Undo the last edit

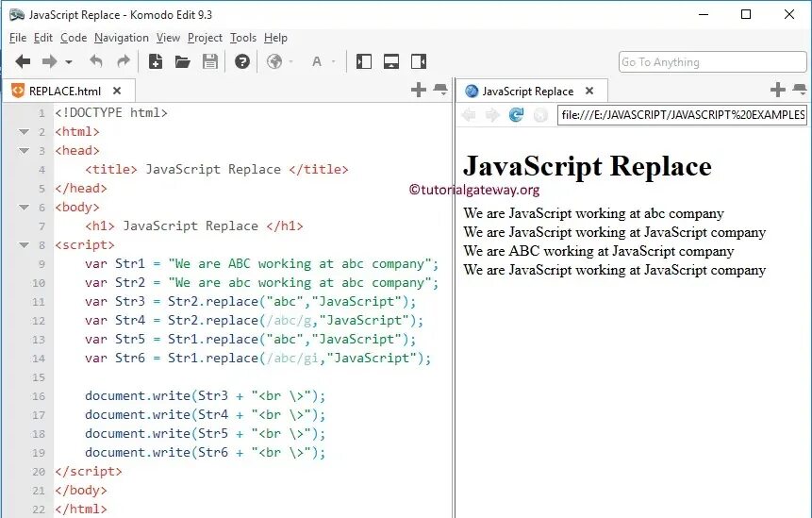click(x=96, y=61)
